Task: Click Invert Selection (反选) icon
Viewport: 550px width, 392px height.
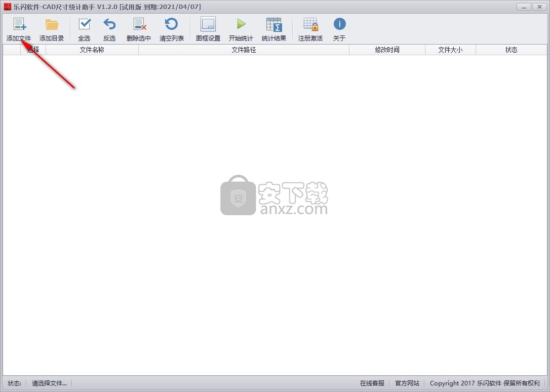Action: coord(109,24)
